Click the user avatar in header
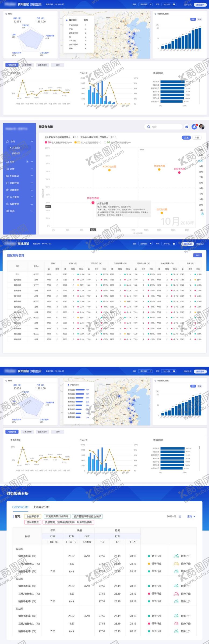Viewport: 209px width, 644px height. point(201,127)
